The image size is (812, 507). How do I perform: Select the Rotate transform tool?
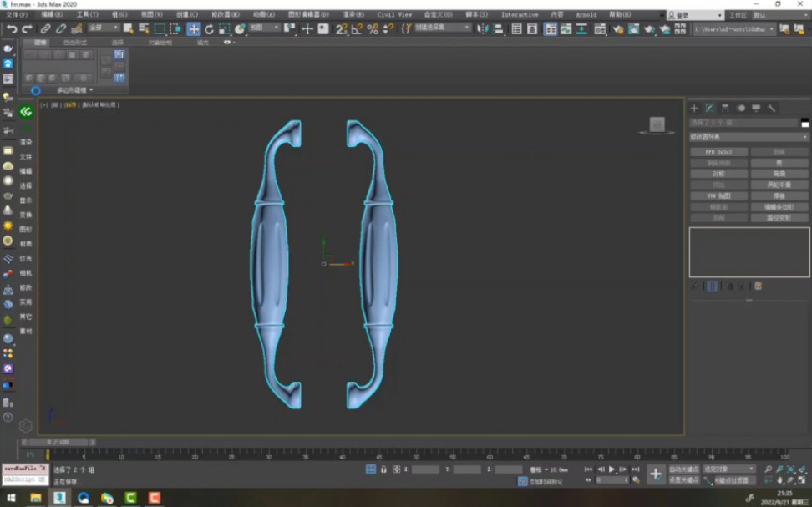(x=209, y=29)
